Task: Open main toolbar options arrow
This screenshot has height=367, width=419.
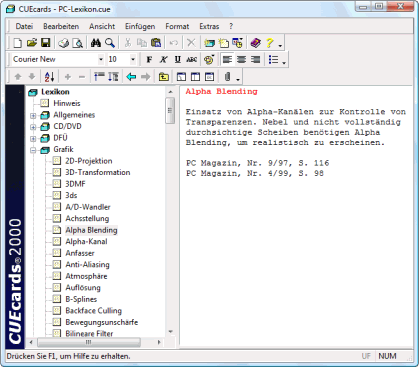Action: [x=280, y=45]
